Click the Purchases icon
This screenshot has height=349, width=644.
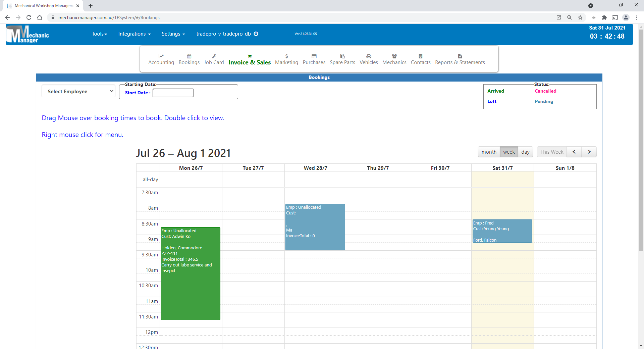point(314,59)
